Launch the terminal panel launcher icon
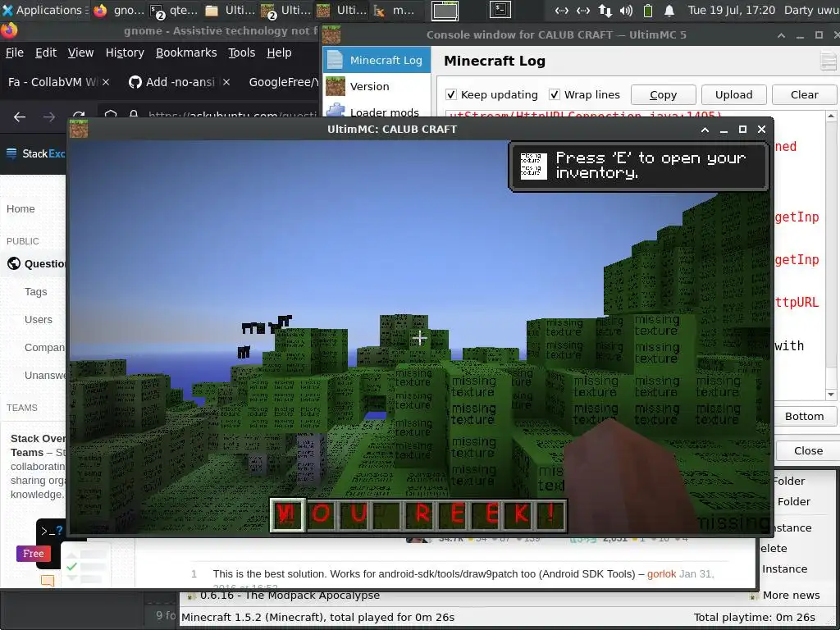The height and width of the screenshot is (630, 840). [500, 9]
